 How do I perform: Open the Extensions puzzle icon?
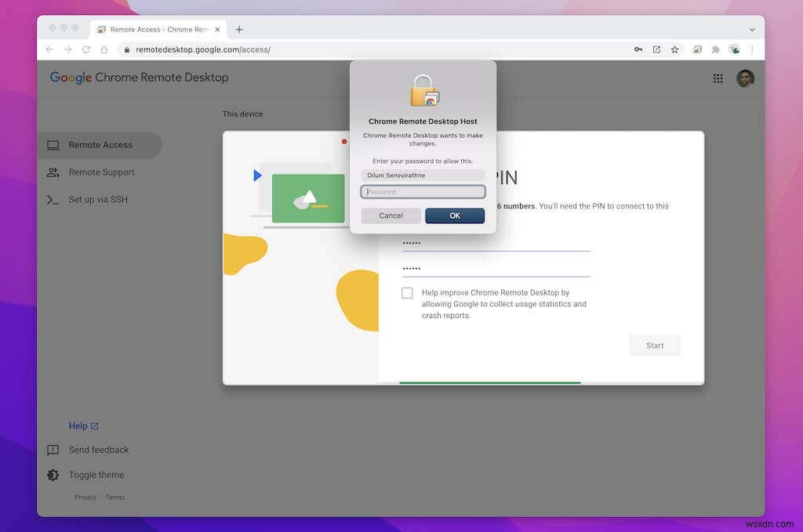tap(714, 49)
